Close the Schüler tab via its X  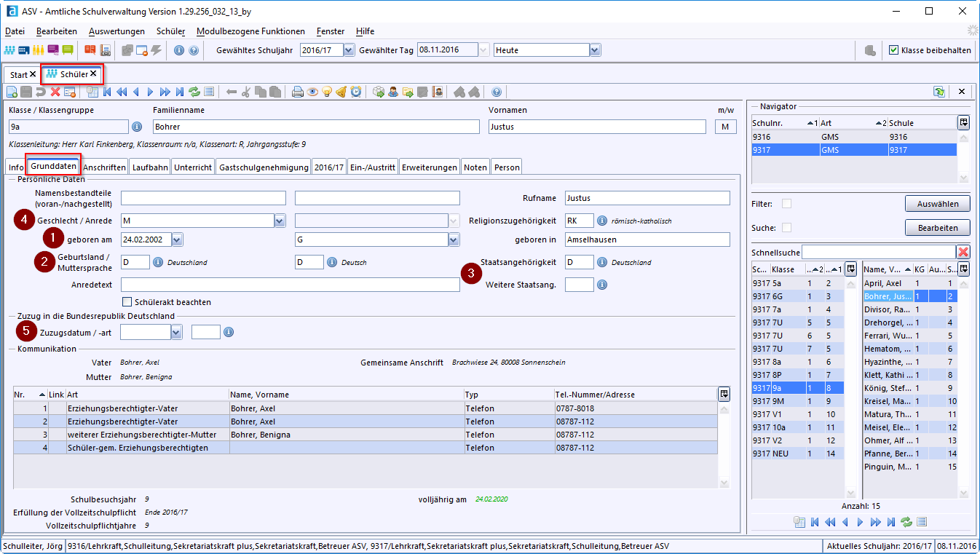[93, 74]
